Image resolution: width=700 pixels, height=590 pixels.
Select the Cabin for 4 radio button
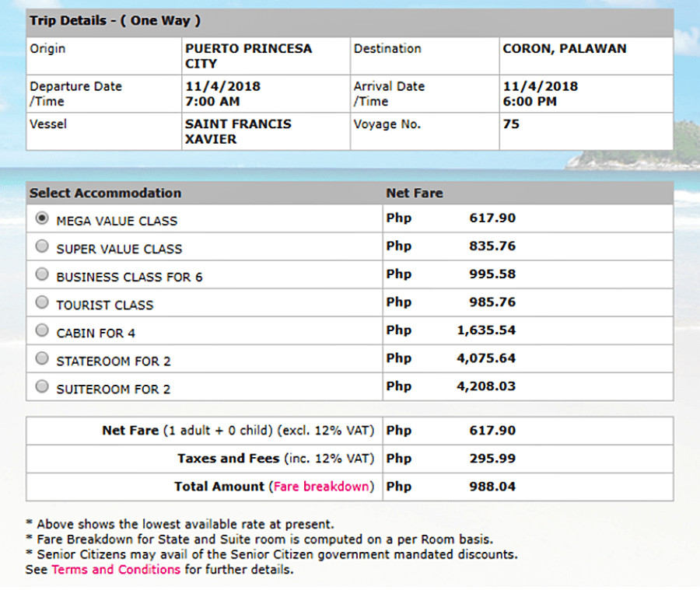point(42,331)
